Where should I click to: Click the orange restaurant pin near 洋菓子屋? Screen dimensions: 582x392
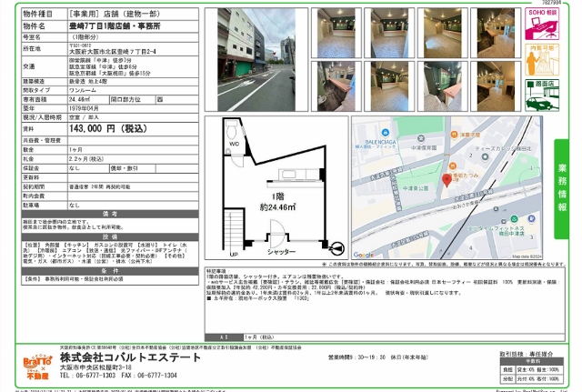(x=454, y=135)
